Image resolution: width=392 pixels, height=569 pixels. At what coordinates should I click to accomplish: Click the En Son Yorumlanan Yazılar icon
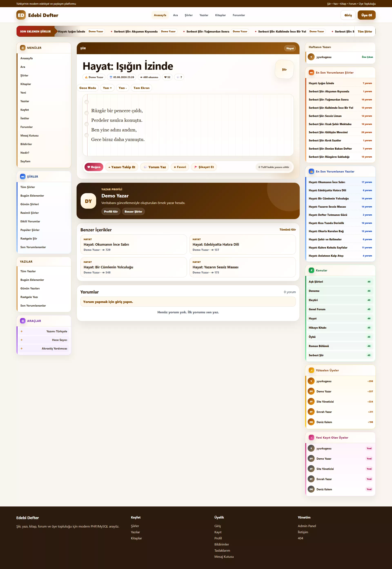(311, 171)
